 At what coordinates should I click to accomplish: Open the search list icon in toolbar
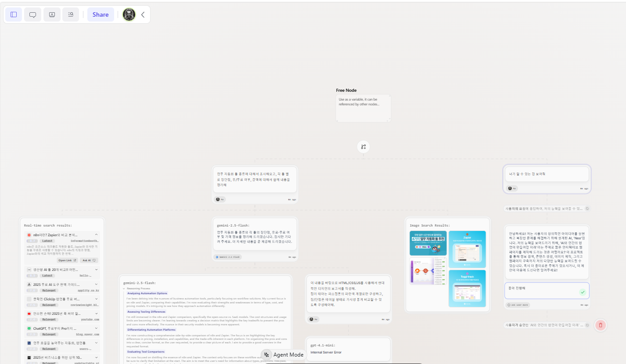pyautogui.click(x=71, y=14)
